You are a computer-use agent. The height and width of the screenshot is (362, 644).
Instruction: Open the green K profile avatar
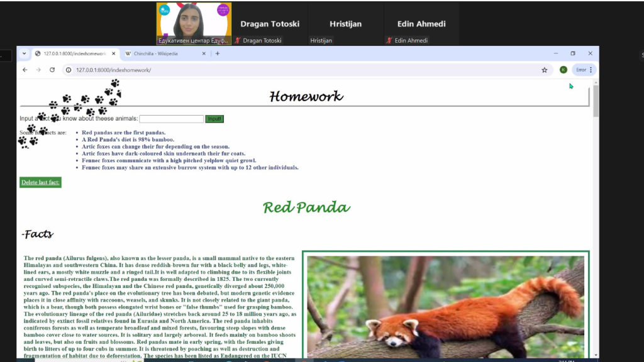click(x=563, y=70)
